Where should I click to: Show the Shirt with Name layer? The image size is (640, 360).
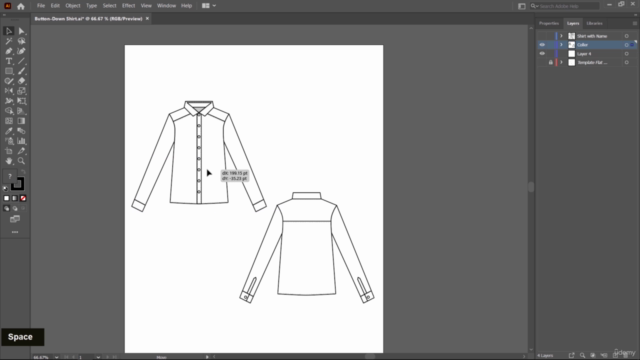(x=542, y=36)
